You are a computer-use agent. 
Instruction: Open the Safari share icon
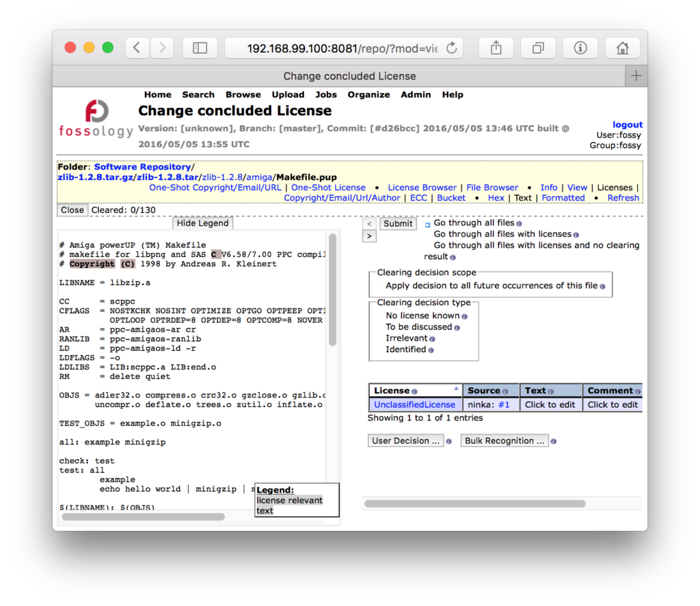tap(496, 48)
